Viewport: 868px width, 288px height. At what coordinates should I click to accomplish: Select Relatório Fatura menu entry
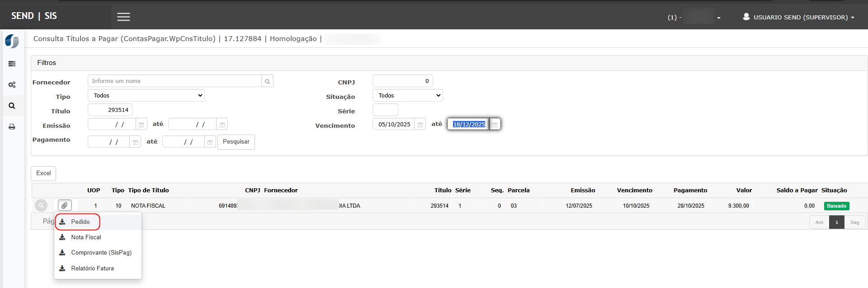point(92,269)
